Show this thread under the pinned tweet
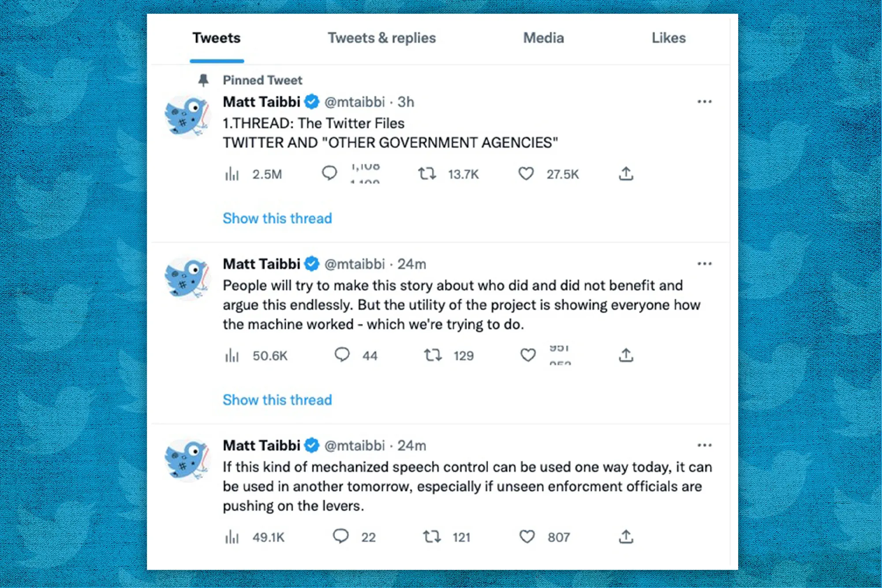 pyautogui.click(x=277, y=218)
